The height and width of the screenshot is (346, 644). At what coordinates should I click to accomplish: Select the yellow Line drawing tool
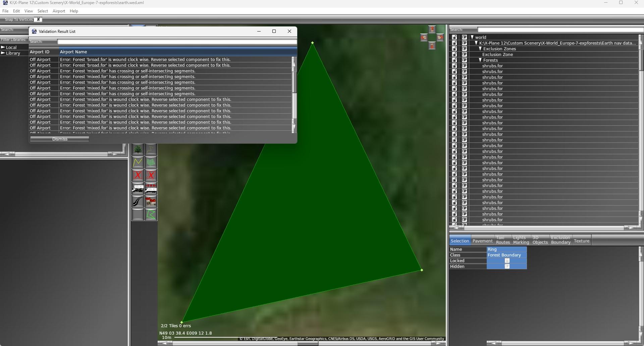click(x=138, y=162)
